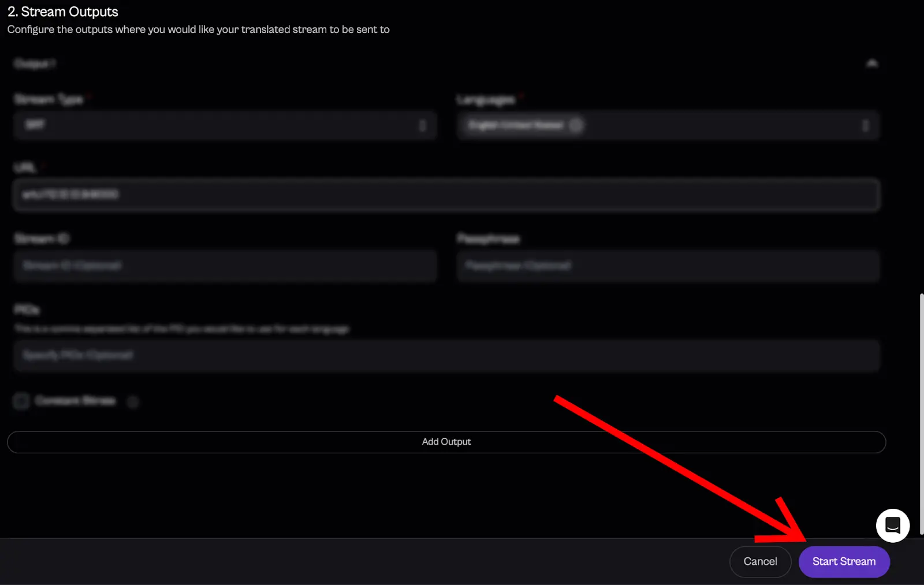
Task: Click into the Stream ID field
Action: 225,266
